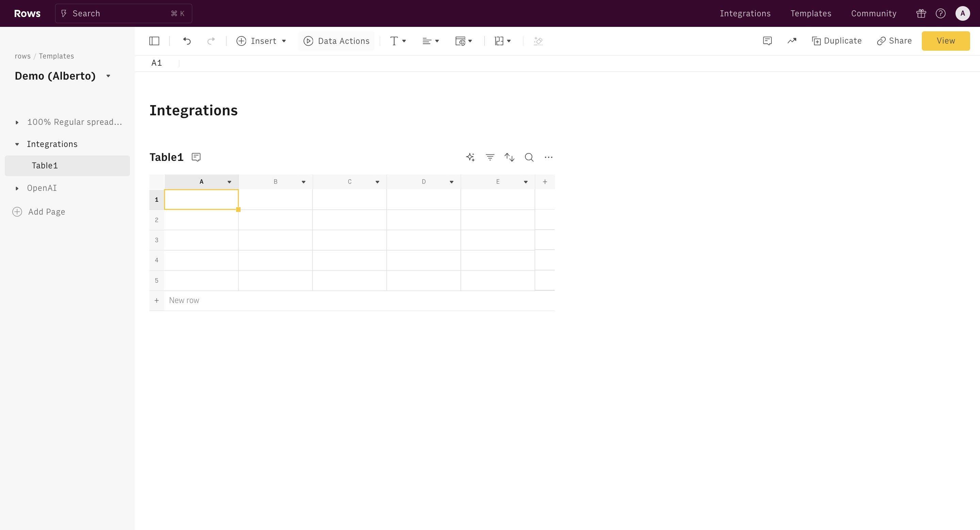Click the gift icon in the top bar

pyautogui.click(x=921, y=14)
